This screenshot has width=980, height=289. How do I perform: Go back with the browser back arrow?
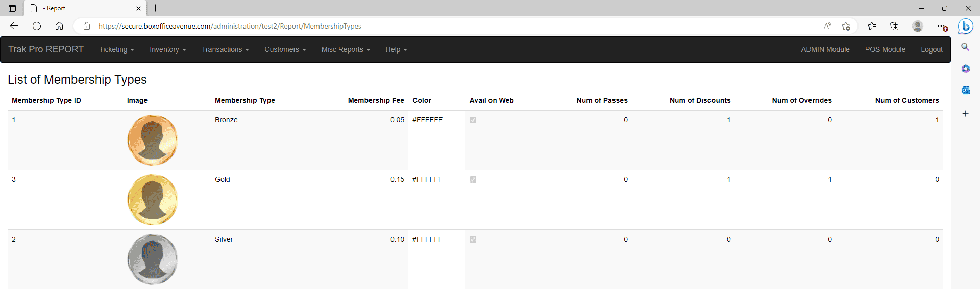click(14, 26)
